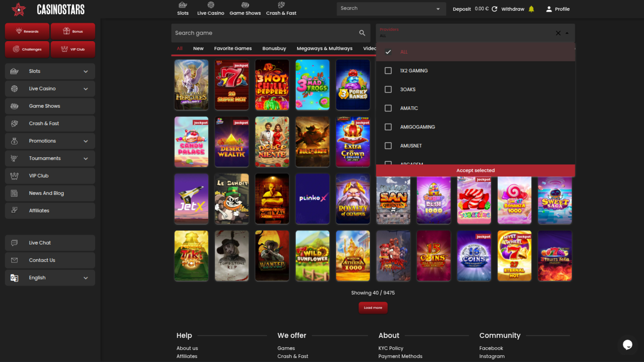Click the Game Shows icon in top navigation
This screenshot has height=362, width=644.
(x=245, y=5)
